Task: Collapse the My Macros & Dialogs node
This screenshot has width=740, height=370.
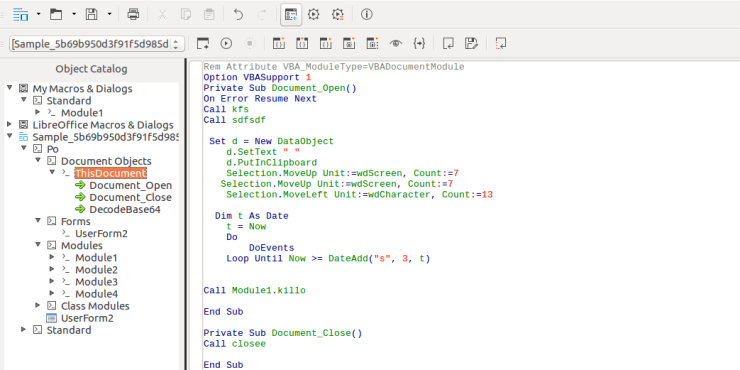Action: [9, 88]
